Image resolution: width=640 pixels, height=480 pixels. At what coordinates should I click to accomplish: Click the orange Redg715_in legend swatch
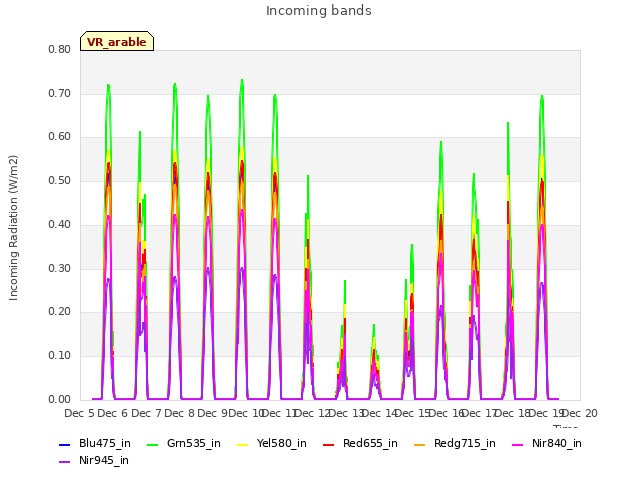coord(420,444)
